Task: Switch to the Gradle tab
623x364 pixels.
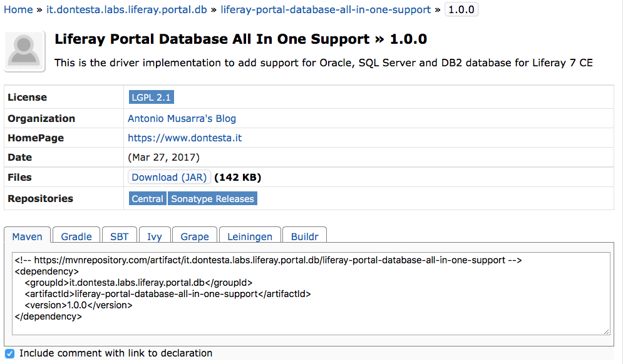Action: 76,236
